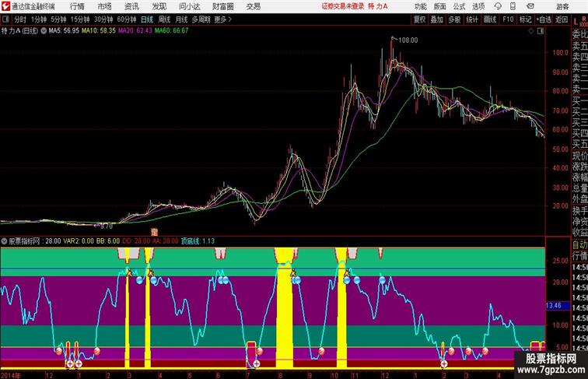Screen dimensions: 588x379
Task: Click the 自动 button in right panel
Action: [579, 245]
